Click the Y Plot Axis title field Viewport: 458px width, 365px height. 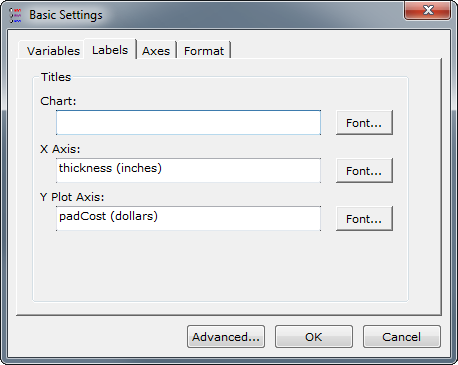click(188, 219)
